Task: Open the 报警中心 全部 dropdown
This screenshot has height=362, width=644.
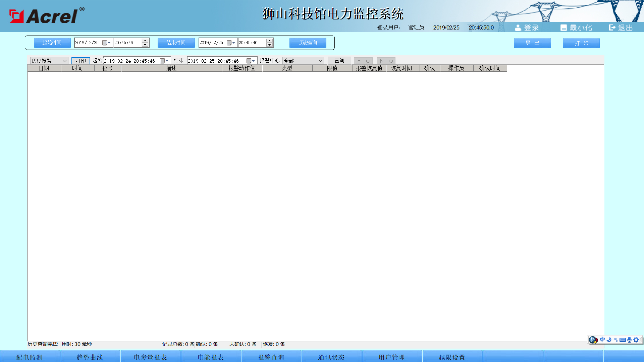Action: click(x=320, y=61)
